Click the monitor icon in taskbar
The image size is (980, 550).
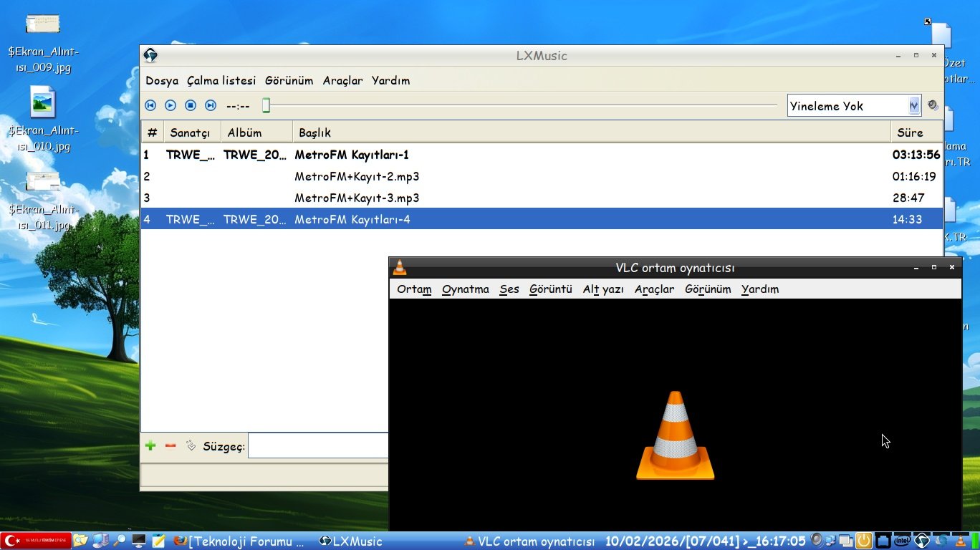pos(139,541)
